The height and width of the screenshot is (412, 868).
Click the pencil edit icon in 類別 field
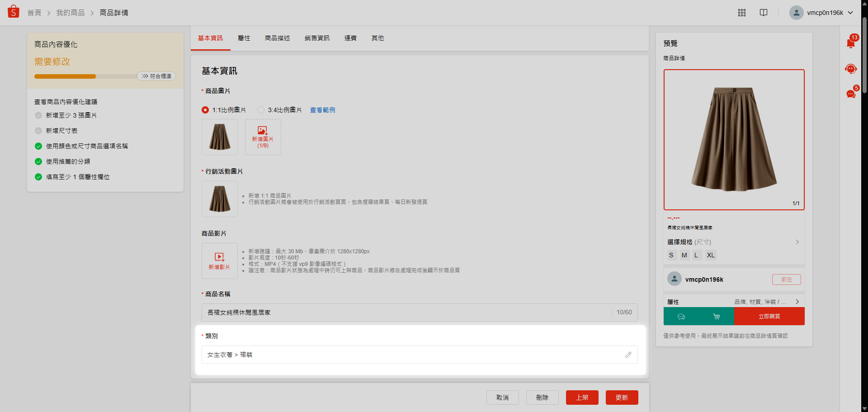628,355
